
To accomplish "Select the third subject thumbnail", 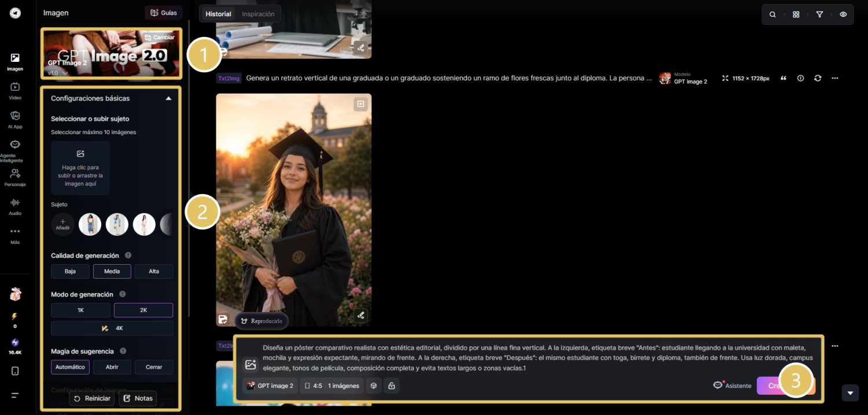I will point(144,224).
